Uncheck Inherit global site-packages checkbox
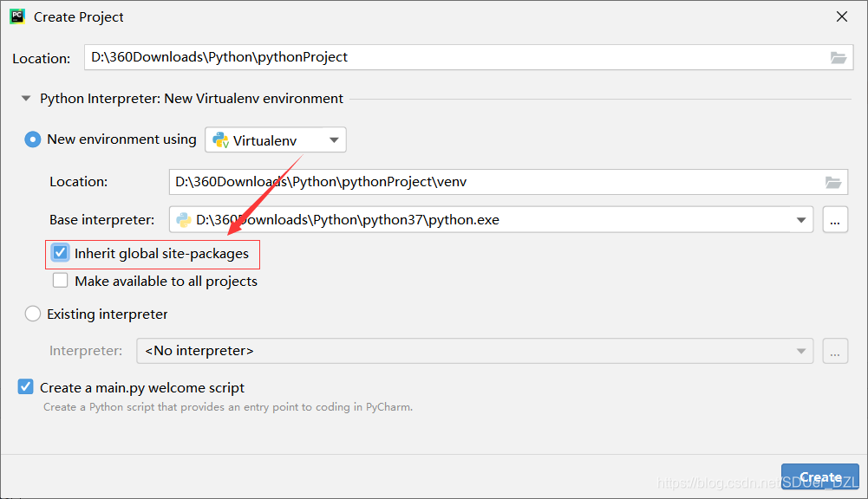Image resolution: width=868 pixels, height=499 pixels. click(x=60, y=253)
